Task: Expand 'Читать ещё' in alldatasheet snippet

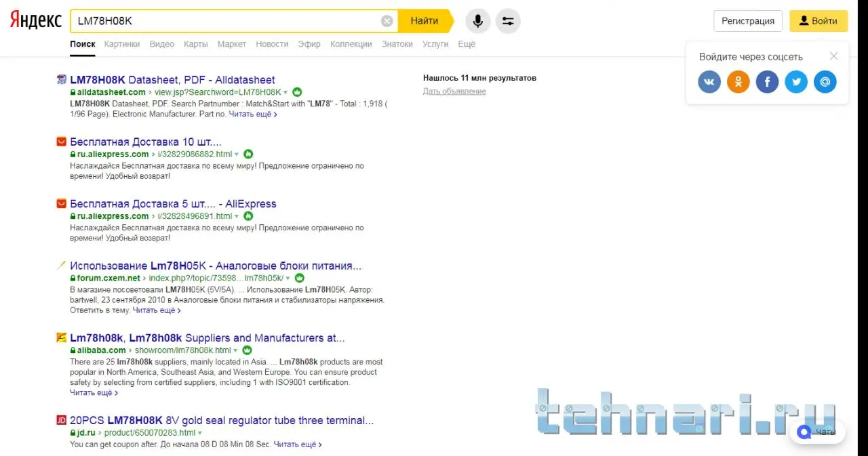Action: click(253, 114)
